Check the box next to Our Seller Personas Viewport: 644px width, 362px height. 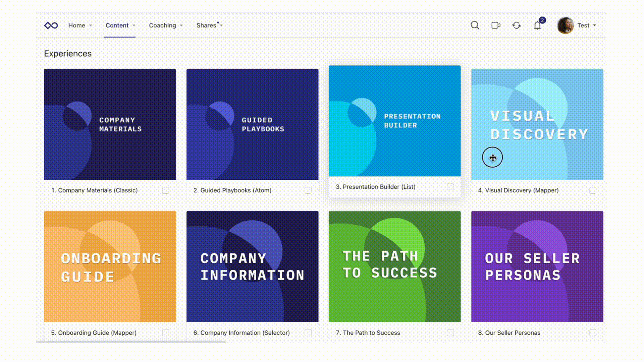[x=592, y=333]
